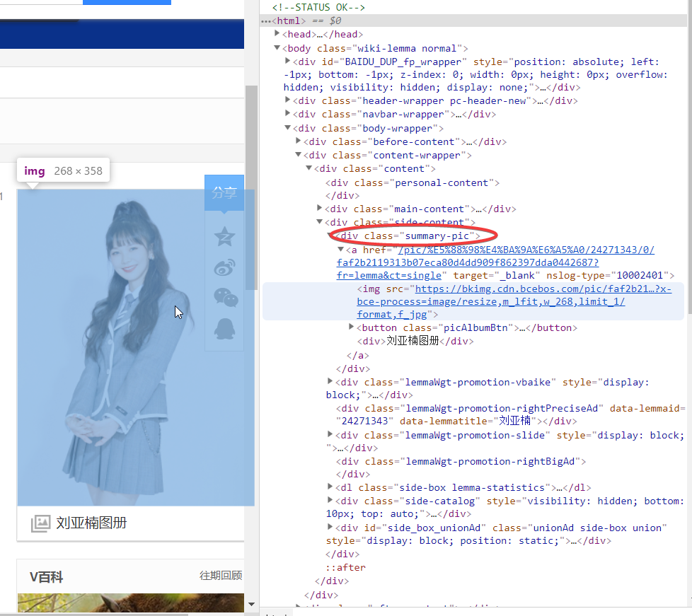The width and height of the screenshot is (692, 616).
Task: Open the 往期回顾 link
Action: click(x=221, y=576)
